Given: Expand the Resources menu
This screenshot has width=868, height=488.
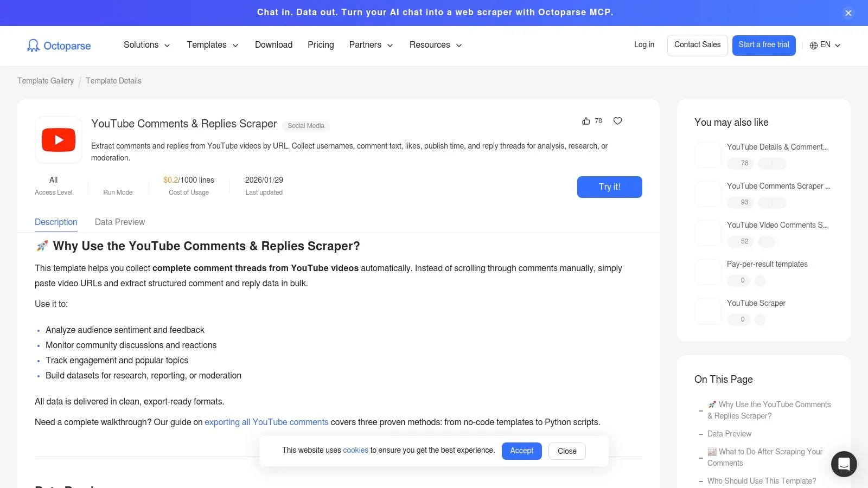Looking at the screenshot, I should [x=435, y=45].
